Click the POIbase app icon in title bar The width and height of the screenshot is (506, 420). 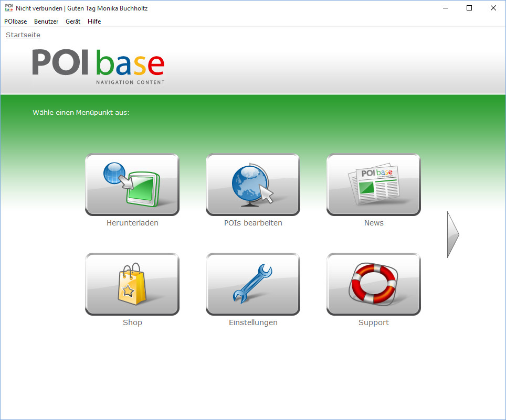[8, 8]
